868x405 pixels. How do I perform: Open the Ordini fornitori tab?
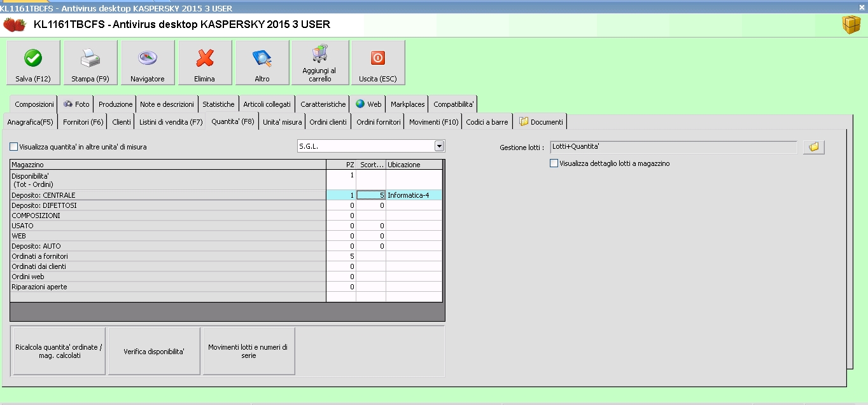click(379, 121)
